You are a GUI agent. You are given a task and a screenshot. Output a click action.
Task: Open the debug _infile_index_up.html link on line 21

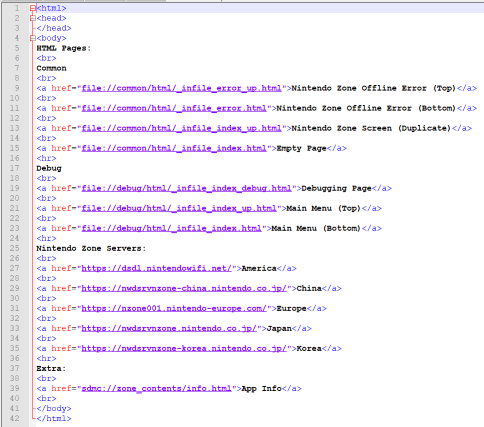[x=179, y=208]
